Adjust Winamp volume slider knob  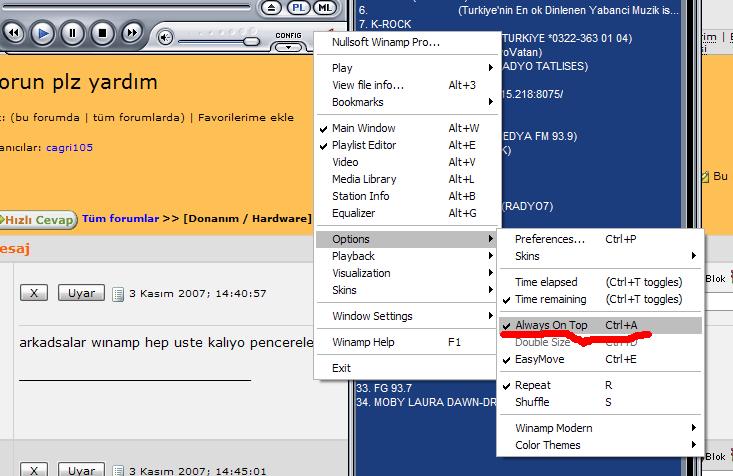tap(252, 42)
